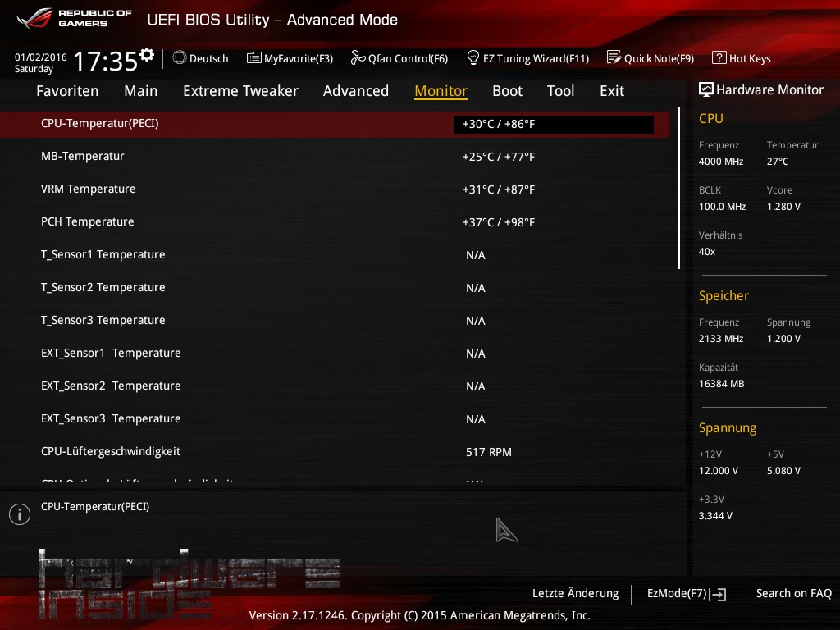Click Letzte Änderung button

[575, 593]
